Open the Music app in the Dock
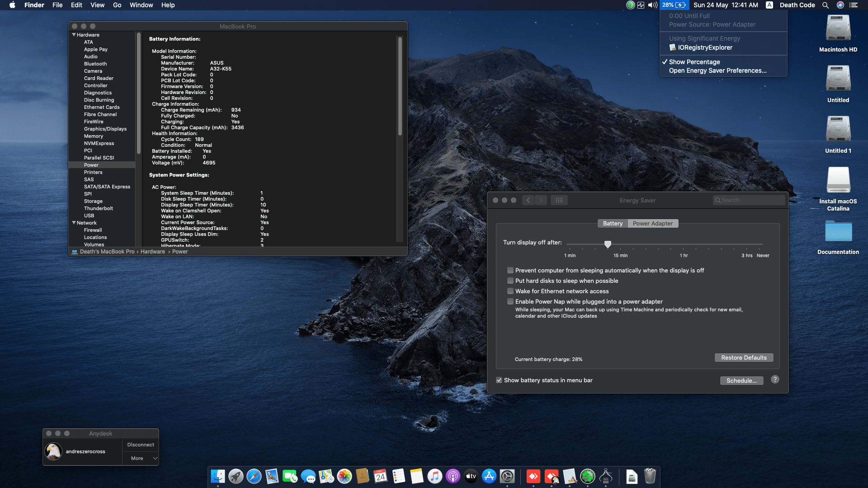 434,477
